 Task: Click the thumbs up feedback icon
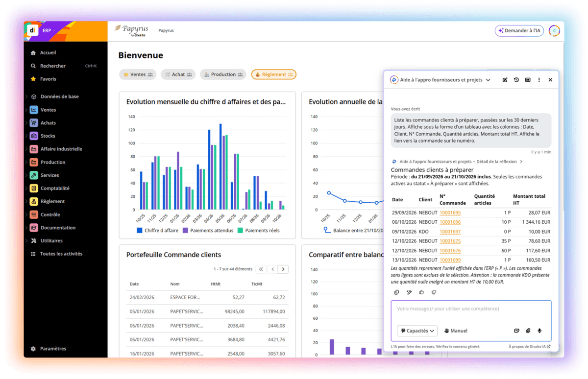click(421, 292)
